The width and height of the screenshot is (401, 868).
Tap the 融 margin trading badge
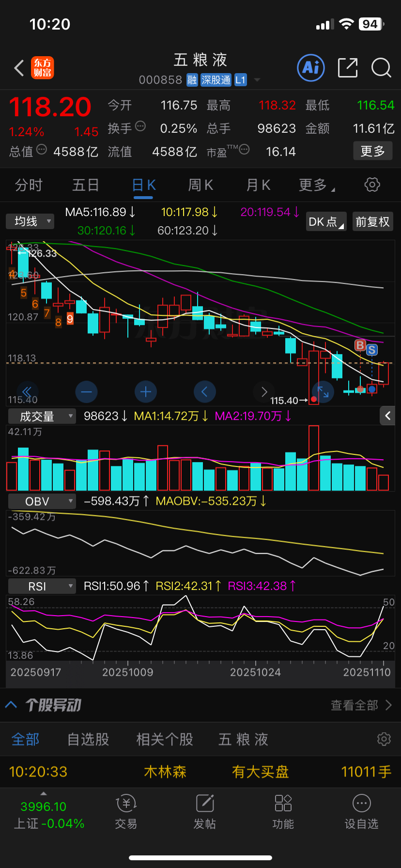coord(192,80)
